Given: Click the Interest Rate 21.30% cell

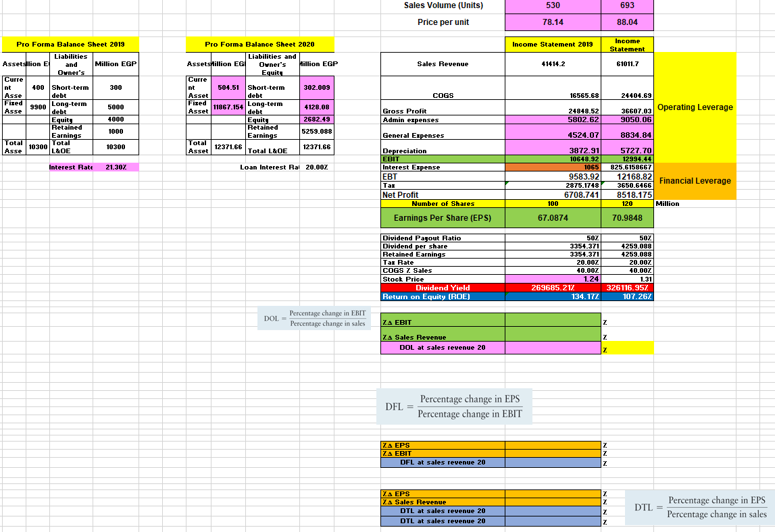Looking at the screenshot, I should point(116,167).
